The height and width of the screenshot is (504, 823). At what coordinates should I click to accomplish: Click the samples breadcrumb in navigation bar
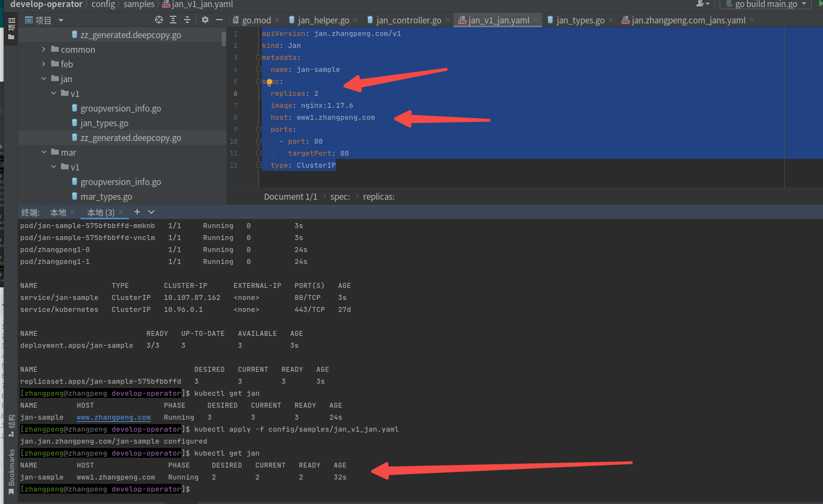pos(139,4)
